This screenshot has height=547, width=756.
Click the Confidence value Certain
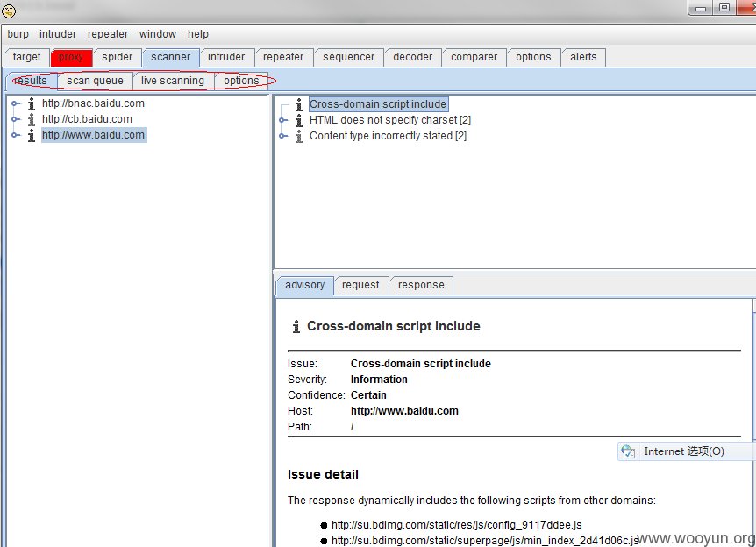click(x=368, y=395)
